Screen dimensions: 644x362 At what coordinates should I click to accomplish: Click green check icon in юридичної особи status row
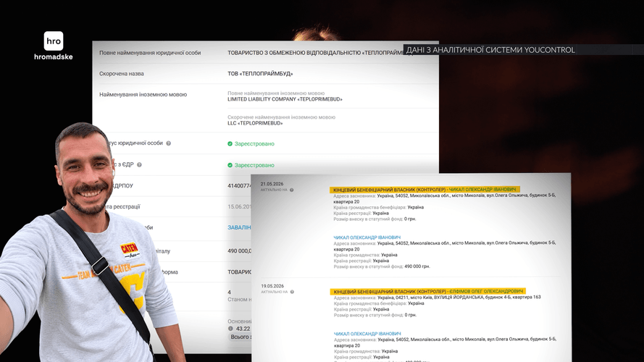tap(230, 143)
